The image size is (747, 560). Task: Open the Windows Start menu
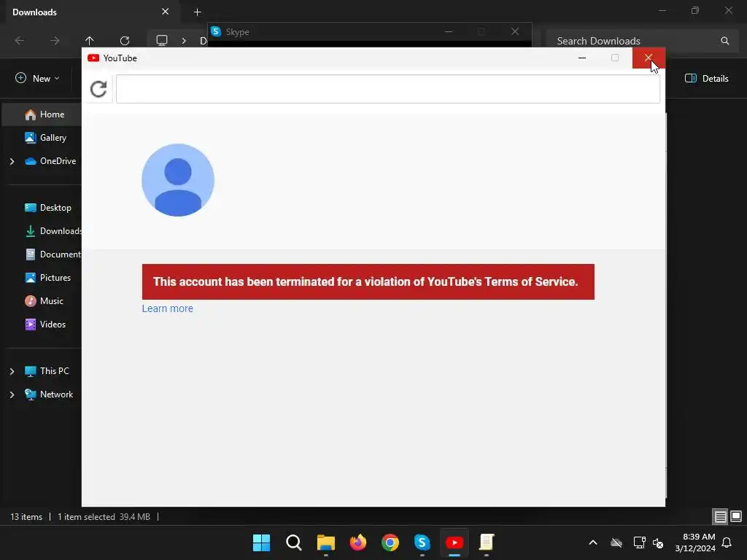coord(262,542)
